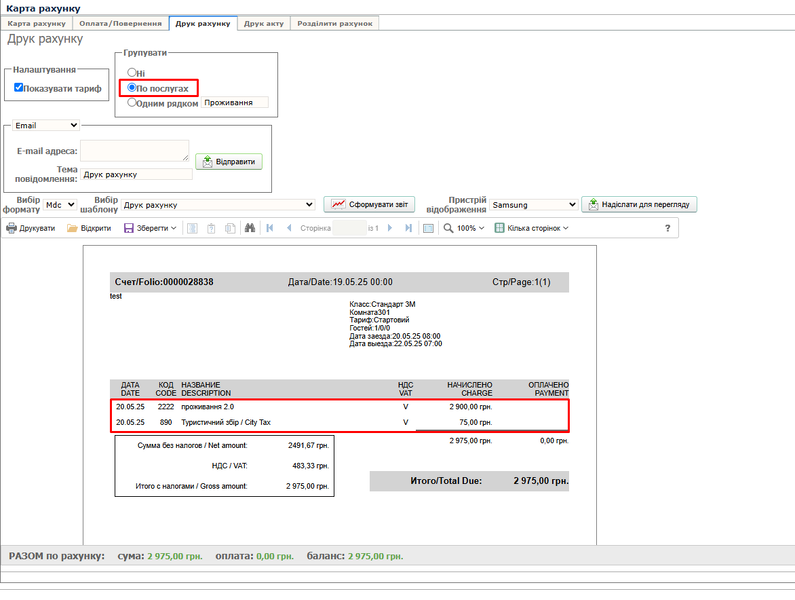The width and height of the screenshot is (795, 600).
Task: Open the Email delivery type dropdown
Action: 46,126
